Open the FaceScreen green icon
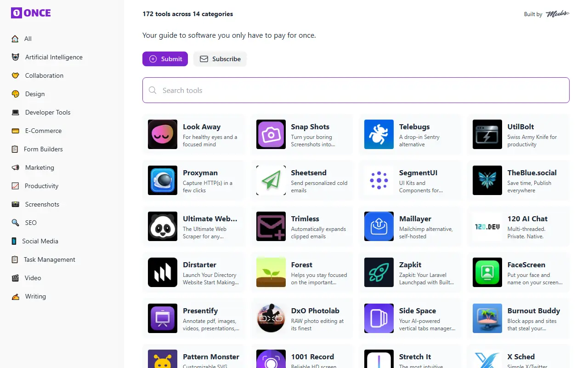588x368 pixels. (487, 272)
